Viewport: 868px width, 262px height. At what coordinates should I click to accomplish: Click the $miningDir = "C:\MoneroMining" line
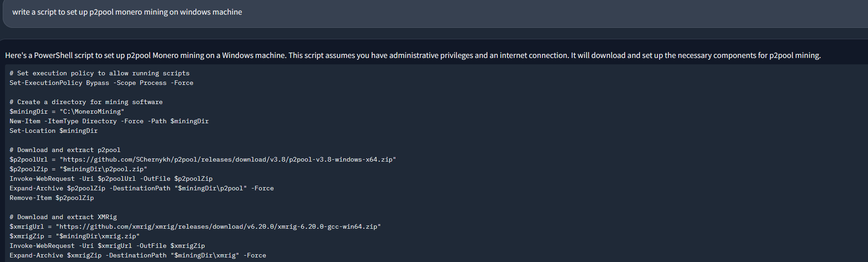click(x=67, y=112)
